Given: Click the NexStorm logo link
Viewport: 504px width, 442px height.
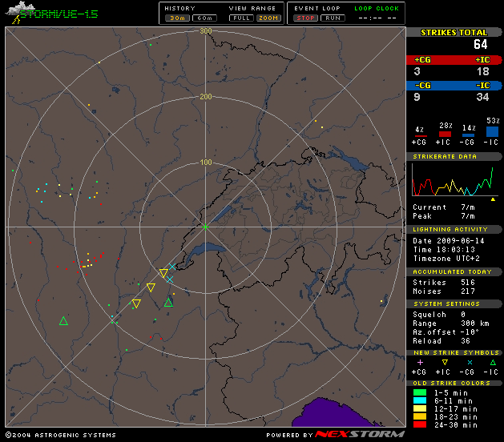Looking at the screenshot, I should click(359, 434).
